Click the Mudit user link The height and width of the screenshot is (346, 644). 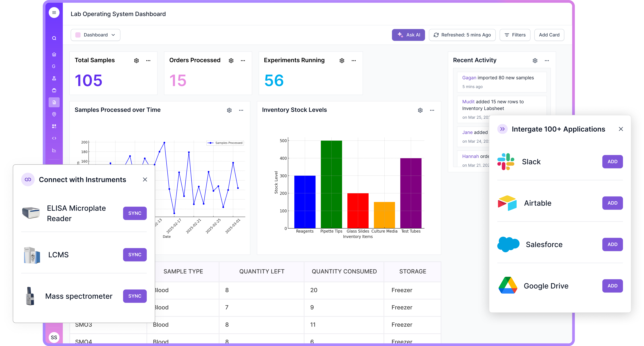468,102
